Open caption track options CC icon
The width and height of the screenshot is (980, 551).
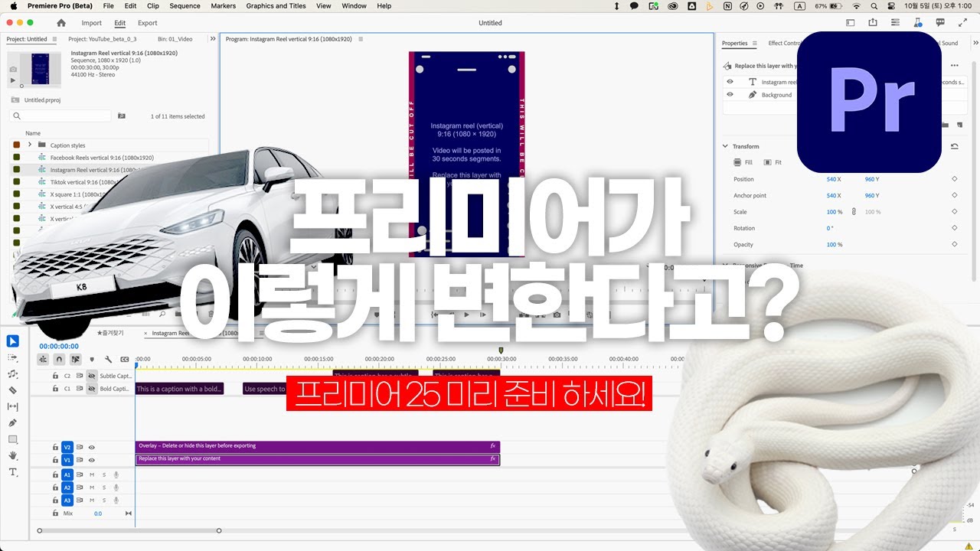click(x=124, y=359)
